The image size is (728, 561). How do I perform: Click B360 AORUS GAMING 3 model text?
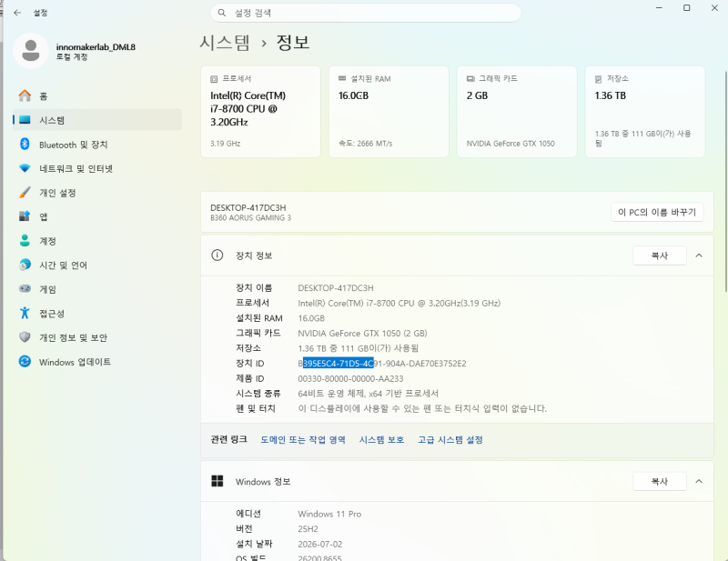[x=251, y=217]
